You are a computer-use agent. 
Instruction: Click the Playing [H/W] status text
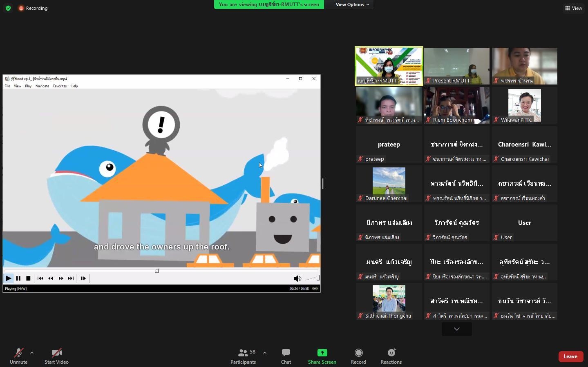(16, 289)
